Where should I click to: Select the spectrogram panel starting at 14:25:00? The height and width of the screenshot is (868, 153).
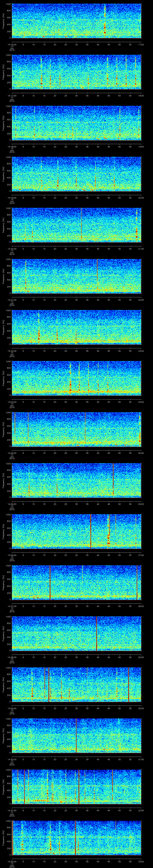click(76, 480)
